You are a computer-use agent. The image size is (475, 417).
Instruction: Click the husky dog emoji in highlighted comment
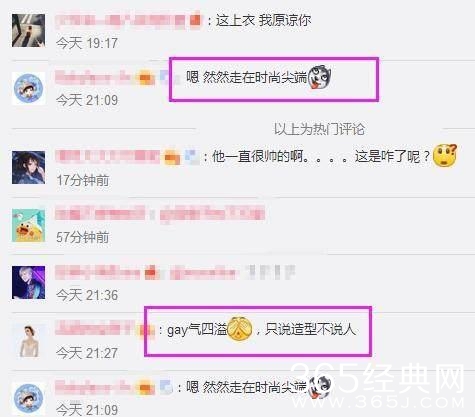click(319, 77)
